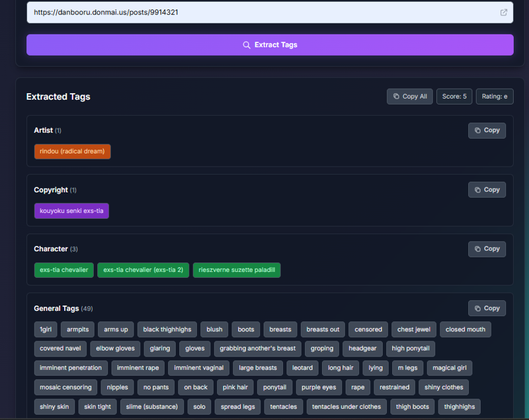Copy the General Tags section
This screenshot has height=420, width=529.
tap(487, 308)
